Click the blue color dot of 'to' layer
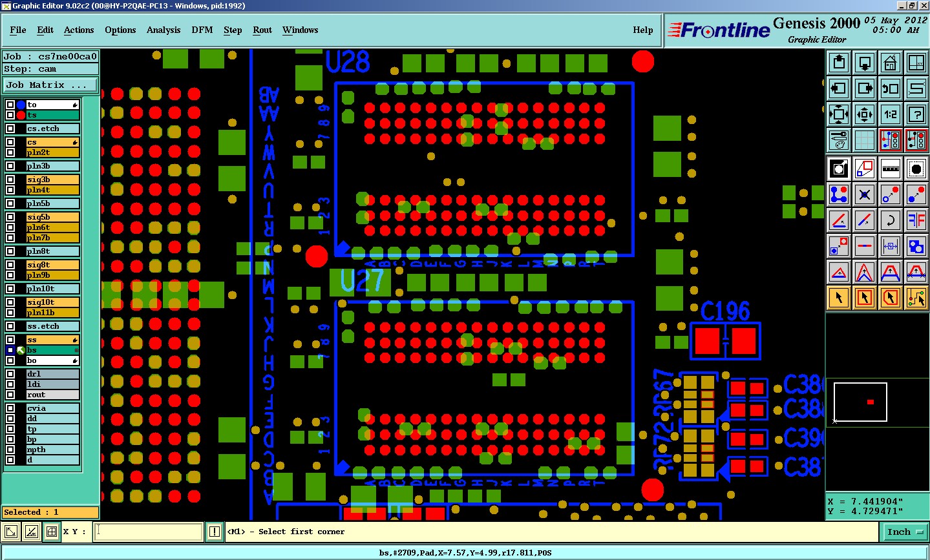The image size is (930, 560). 21,105
